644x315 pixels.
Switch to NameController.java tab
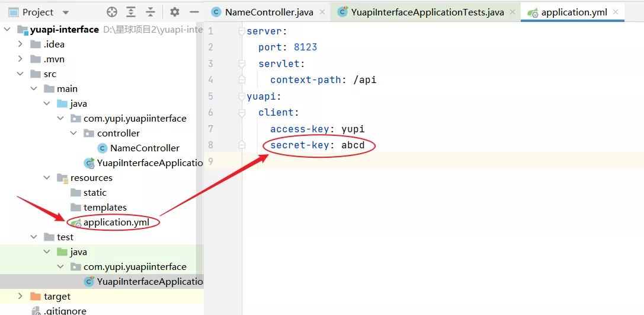point(269,12)
